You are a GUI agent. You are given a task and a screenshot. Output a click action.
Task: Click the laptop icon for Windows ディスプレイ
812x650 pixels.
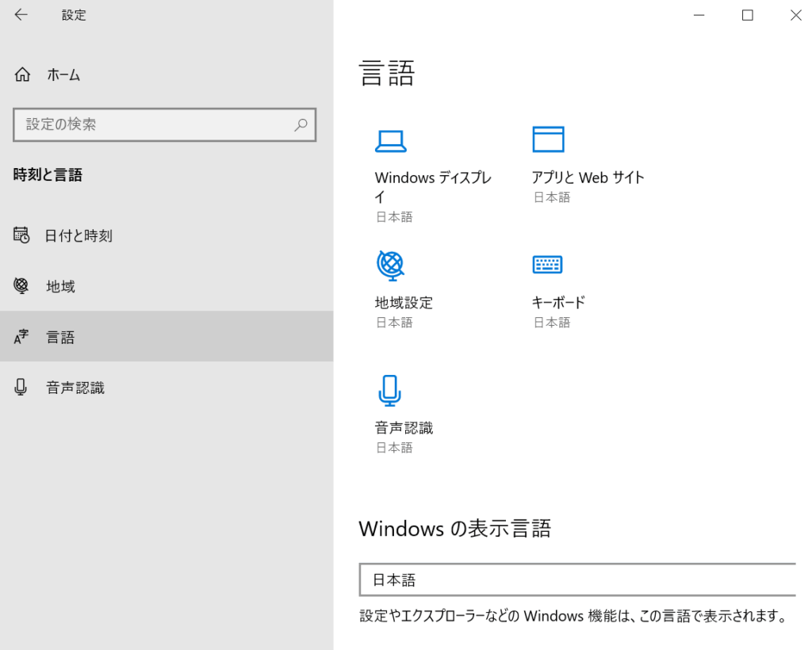pyautogui.click(x=390, y=141)
